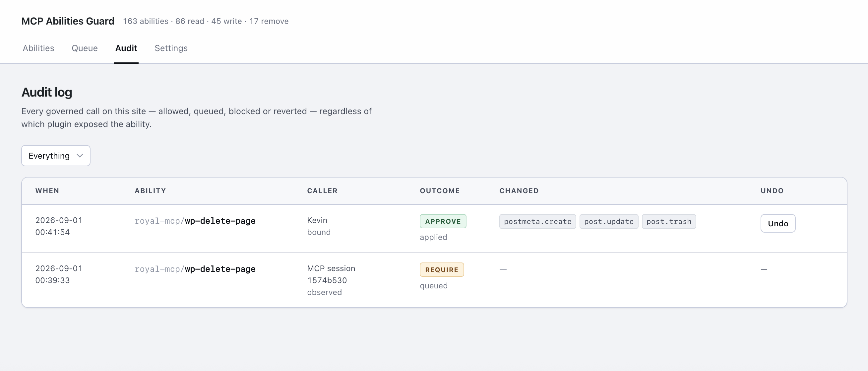Click the 2026-09-01 00:39:33 timestamp
868x371 pixels.
[59, 274]
